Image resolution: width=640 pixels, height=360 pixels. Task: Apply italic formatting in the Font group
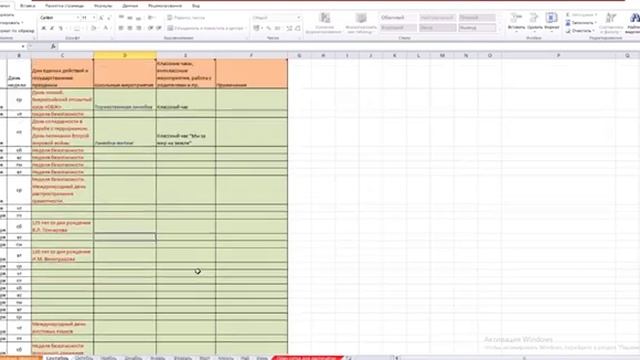pyautogui.click(x=52, y=28)
